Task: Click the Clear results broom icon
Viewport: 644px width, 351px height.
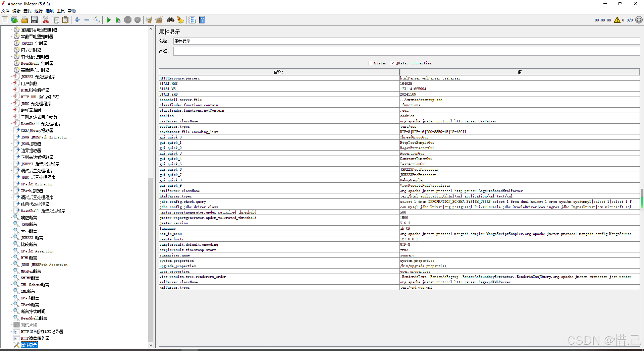Action: coord(149,20)
